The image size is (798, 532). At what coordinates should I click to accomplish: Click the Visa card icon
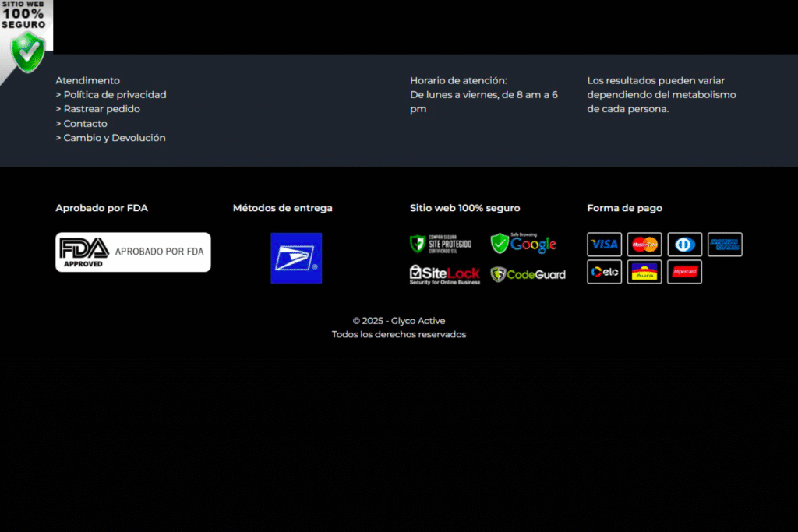pos(604,245)
